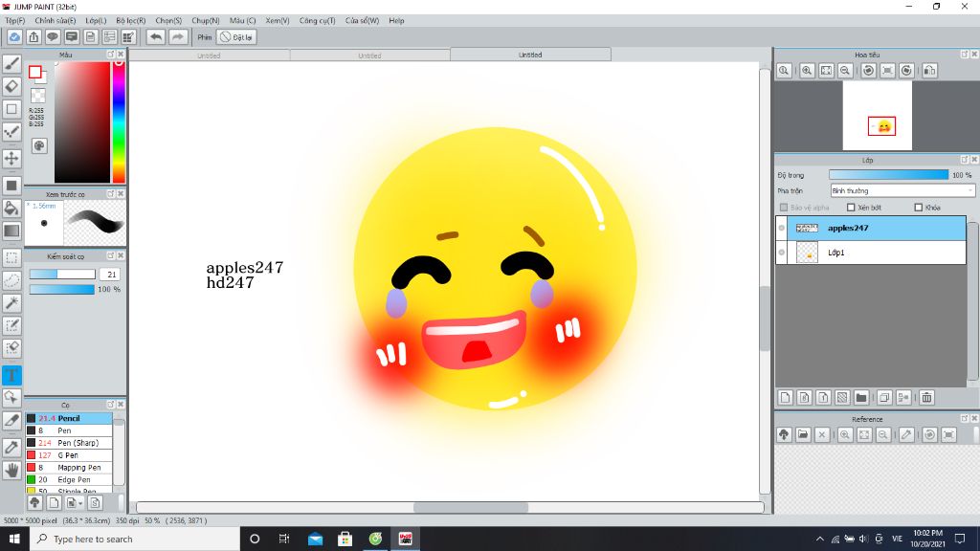
Task: Click the delete layer trash icon
Action: [926, 397]
